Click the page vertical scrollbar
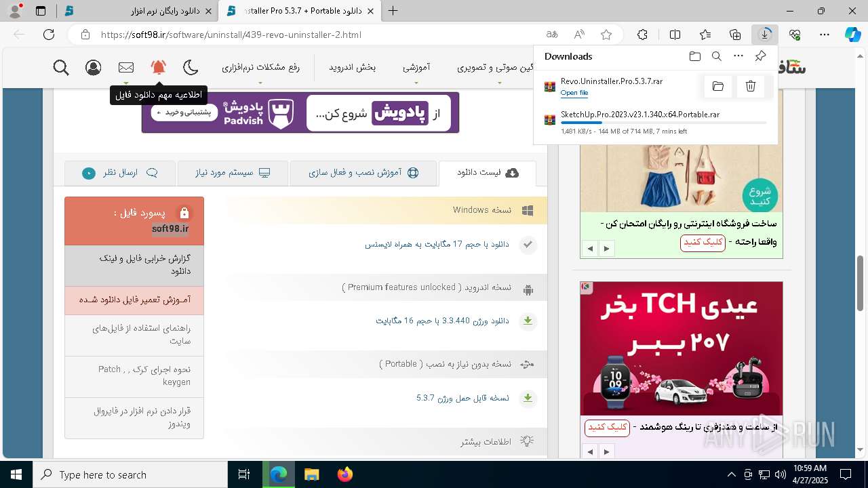Screen dimensions: 868x488 (x=861, y=282)
